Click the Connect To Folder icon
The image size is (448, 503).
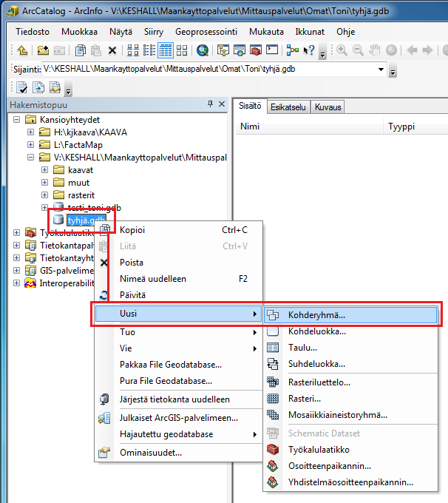pyautogui.click(x=43, y=50)
